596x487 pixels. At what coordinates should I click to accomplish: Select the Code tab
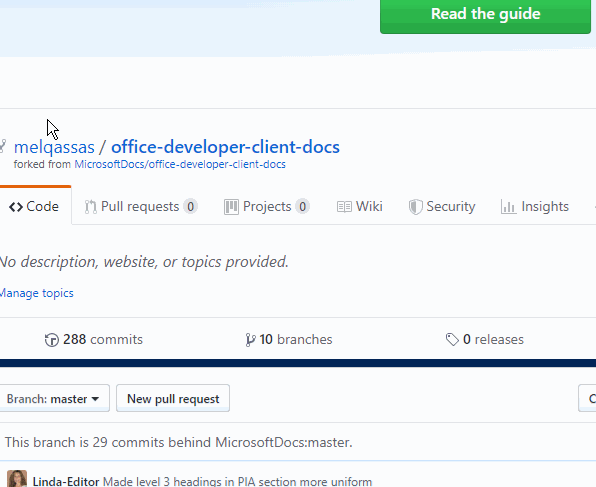coord(34,206)
